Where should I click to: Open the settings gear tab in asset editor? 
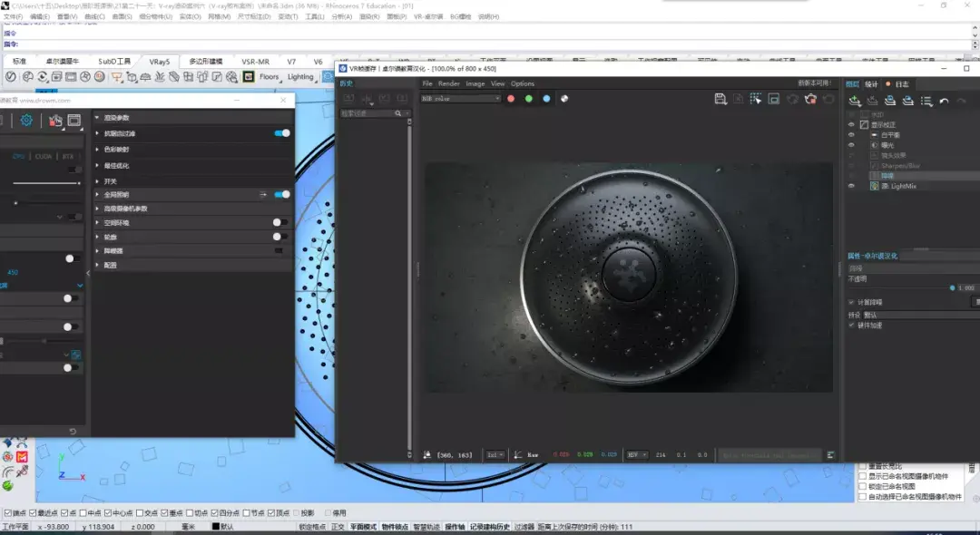click(x=26, y=120)
